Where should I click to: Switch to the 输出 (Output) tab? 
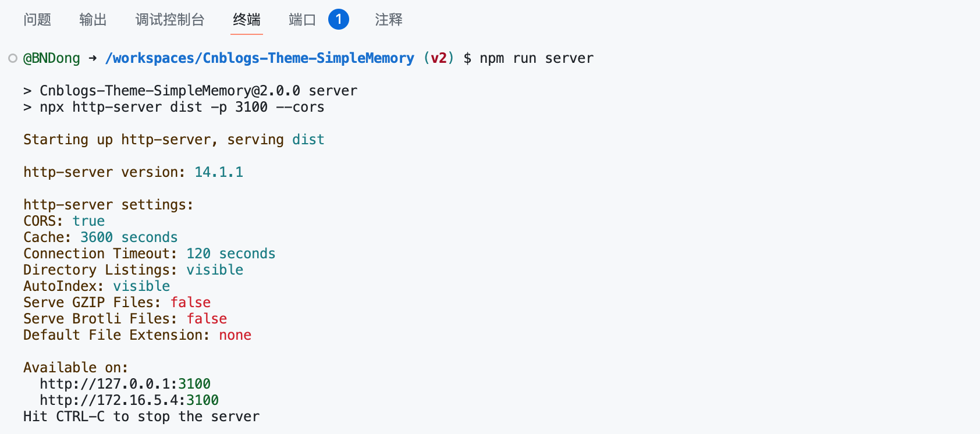click(93, 20)
